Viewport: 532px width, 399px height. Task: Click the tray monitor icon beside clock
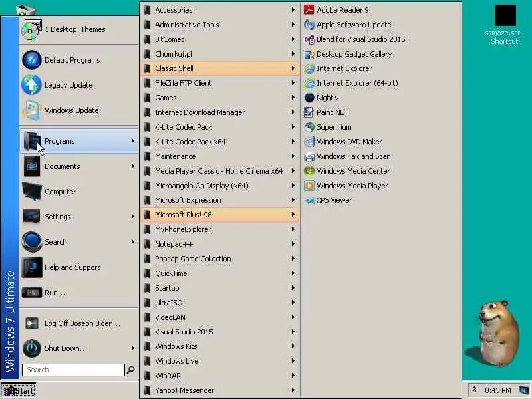524,390
